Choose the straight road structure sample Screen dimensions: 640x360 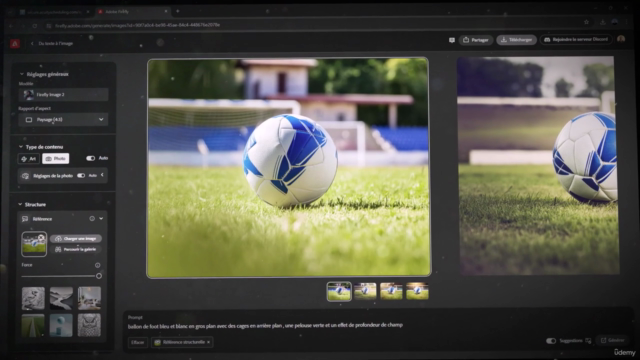(x=33, y=325)
